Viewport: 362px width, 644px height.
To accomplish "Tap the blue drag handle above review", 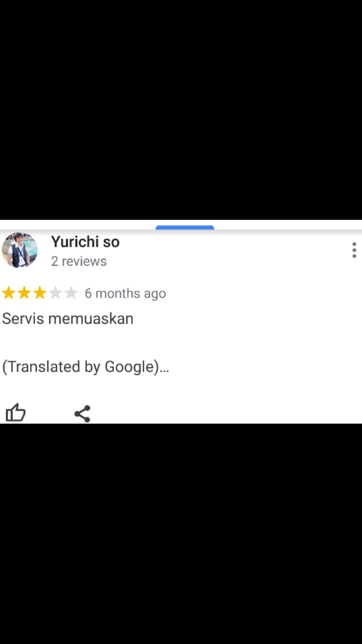I will [185, 227].
